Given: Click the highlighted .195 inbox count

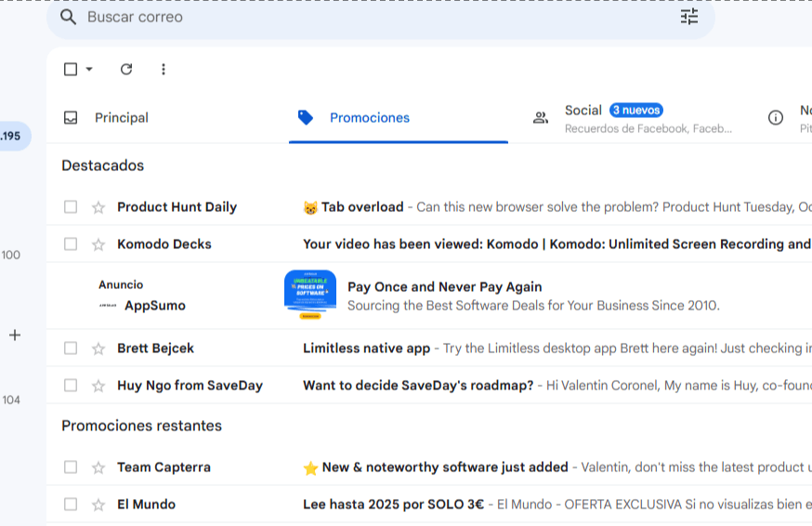Looking at the screenshot, I should tap(15, 137).
